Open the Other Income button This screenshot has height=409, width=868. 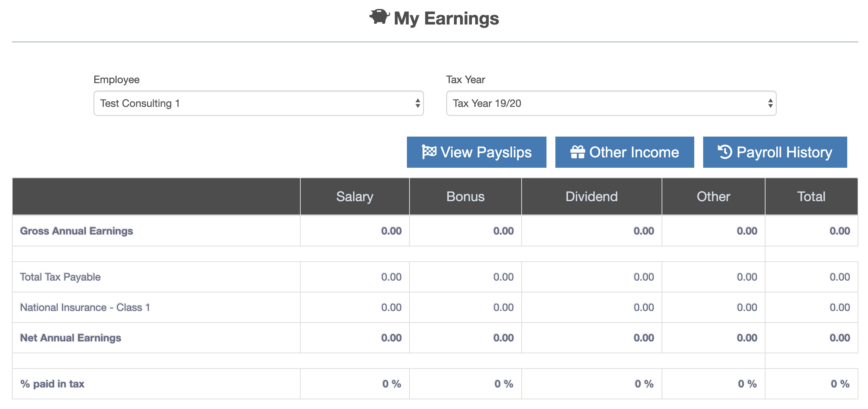(625, 152)
